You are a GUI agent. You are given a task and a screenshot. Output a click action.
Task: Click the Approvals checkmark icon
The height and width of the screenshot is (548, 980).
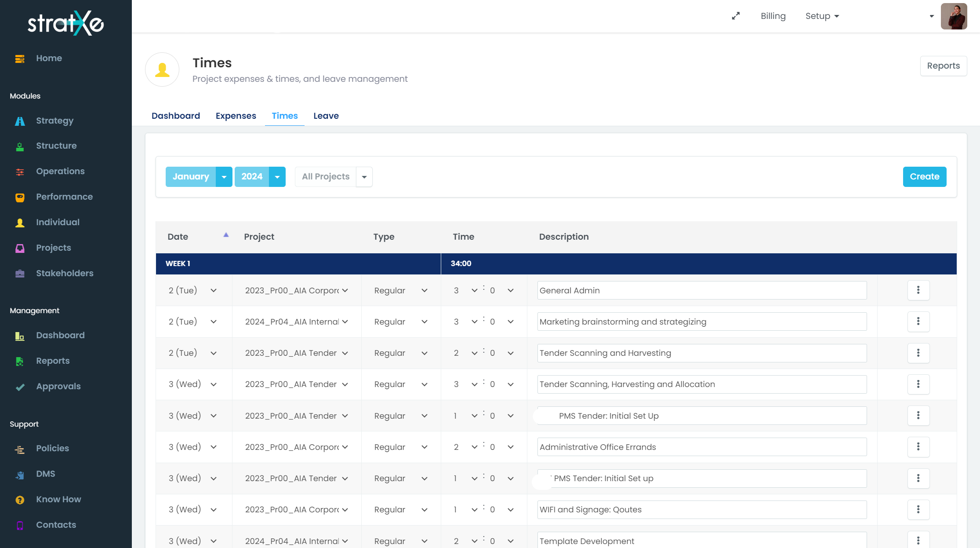[20, 387]
